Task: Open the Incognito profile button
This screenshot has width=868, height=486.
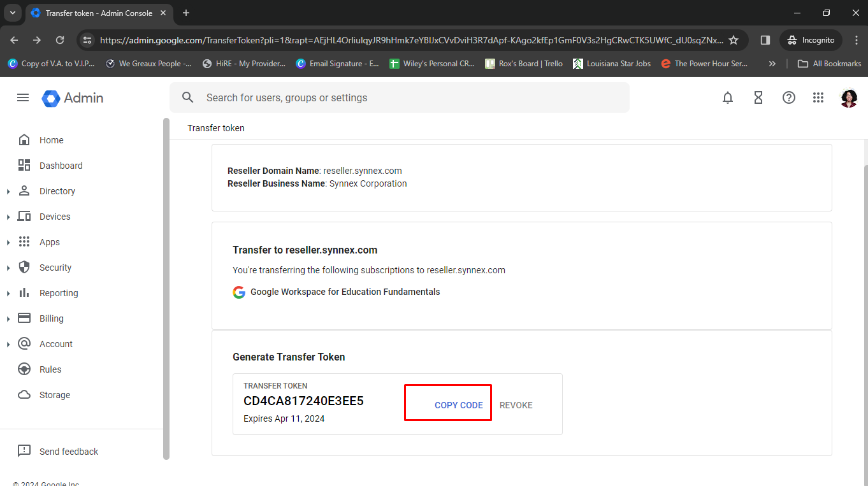Action: coord(811,40)
